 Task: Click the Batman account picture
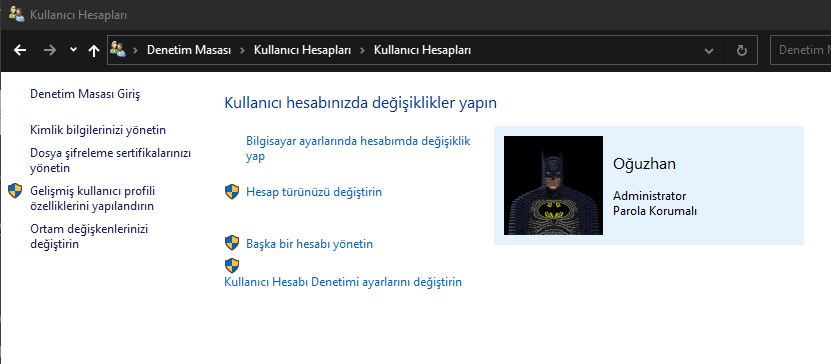click(x=553, y=185)
